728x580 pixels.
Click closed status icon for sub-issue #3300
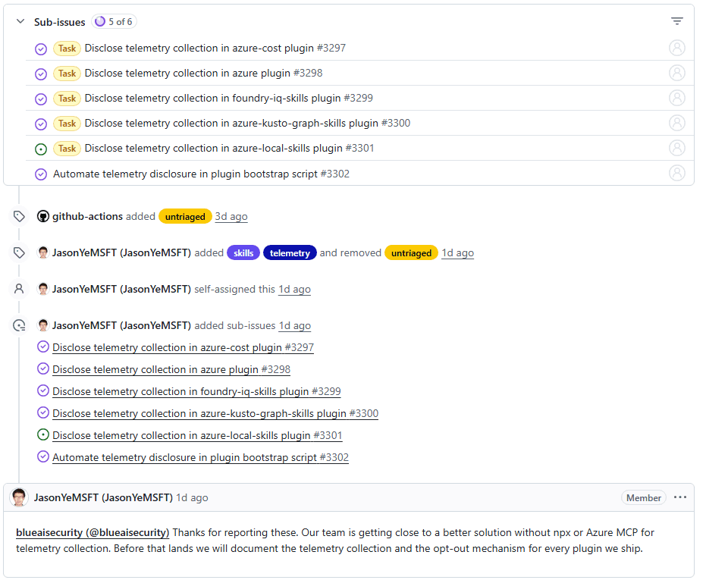(41, 124)
